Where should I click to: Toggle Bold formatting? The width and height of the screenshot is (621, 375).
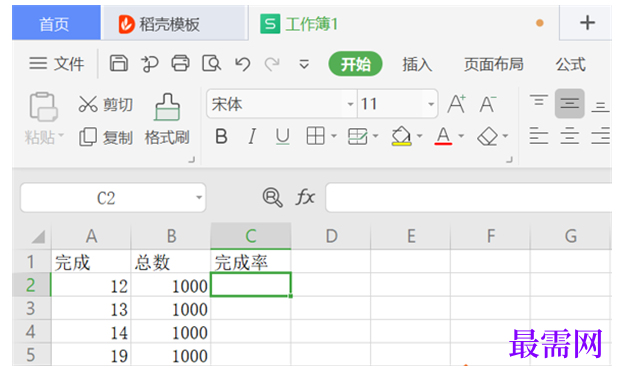click(x=221, y=137)
